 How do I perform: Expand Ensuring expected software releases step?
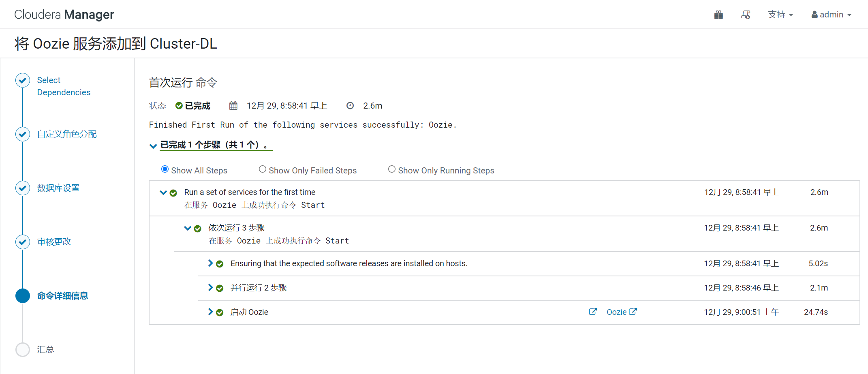[210, 263]
